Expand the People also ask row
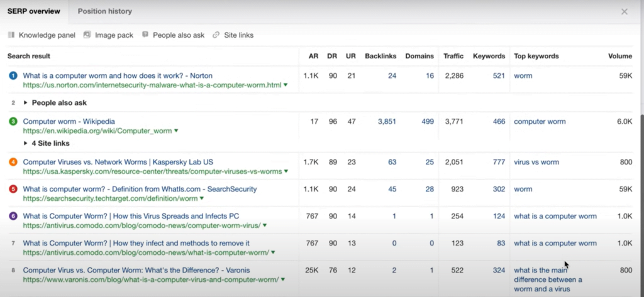Image resolution: width=644 pixels, height=297 pixels. (26, 102)
